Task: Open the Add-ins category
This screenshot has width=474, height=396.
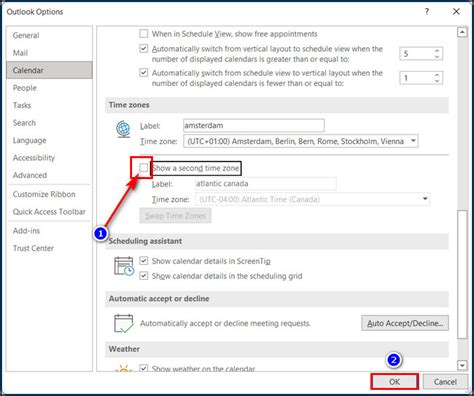Action: tap(49, 230)
